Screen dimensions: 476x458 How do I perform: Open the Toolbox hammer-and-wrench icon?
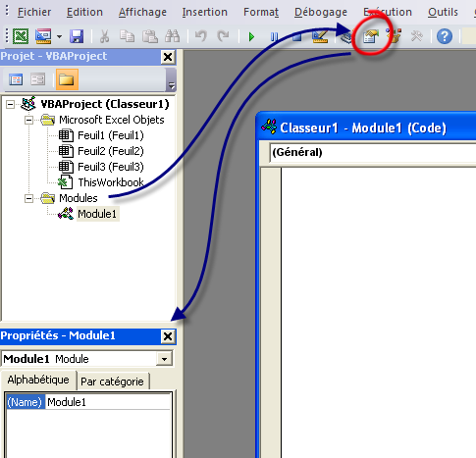tap(416, 36)
